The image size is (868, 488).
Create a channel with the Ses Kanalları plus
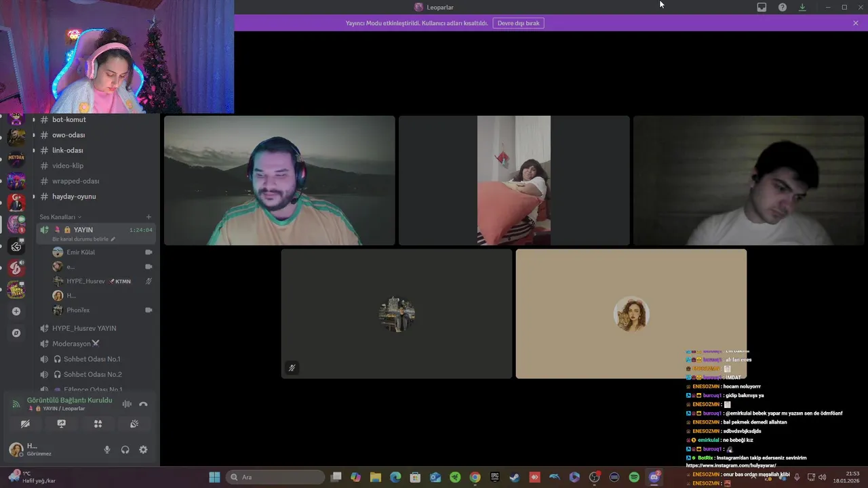(x=149, y=217)
